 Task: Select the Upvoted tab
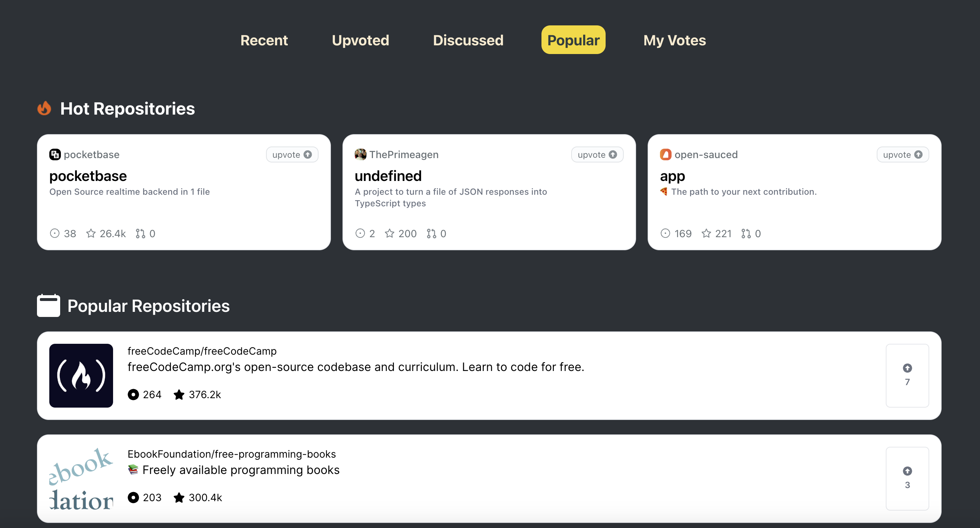point(360,40)
